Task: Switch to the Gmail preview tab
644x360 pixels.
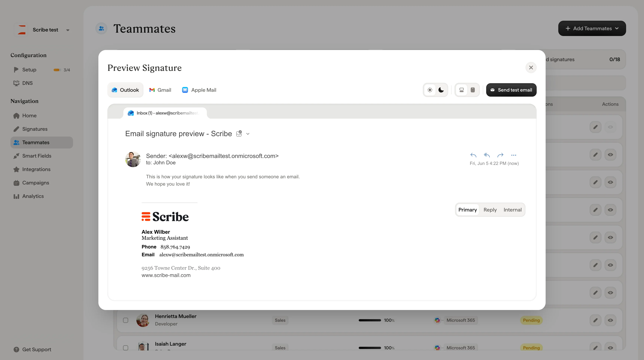Action: pos(160,90)
